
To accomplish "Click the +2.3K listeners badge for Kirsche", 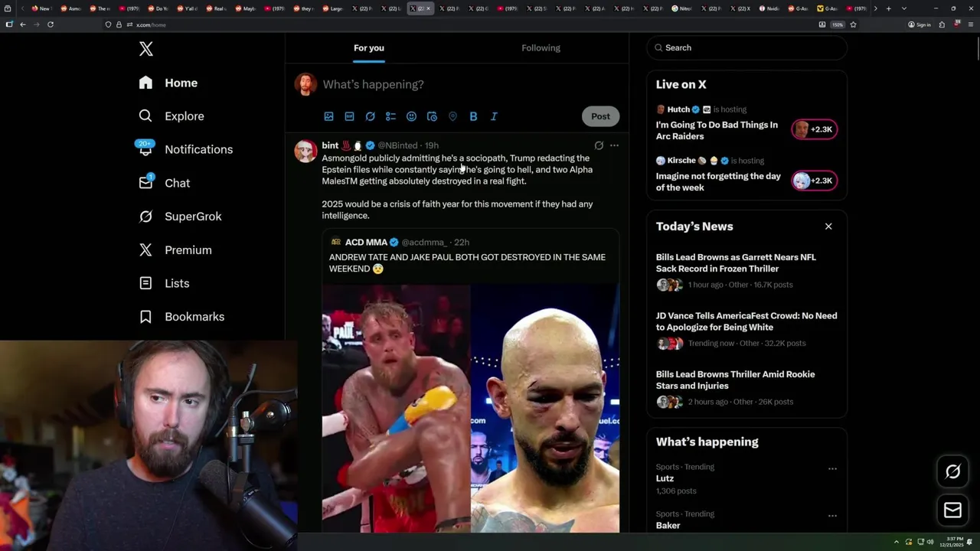I will pyautogui.click(x=815, y=181).
